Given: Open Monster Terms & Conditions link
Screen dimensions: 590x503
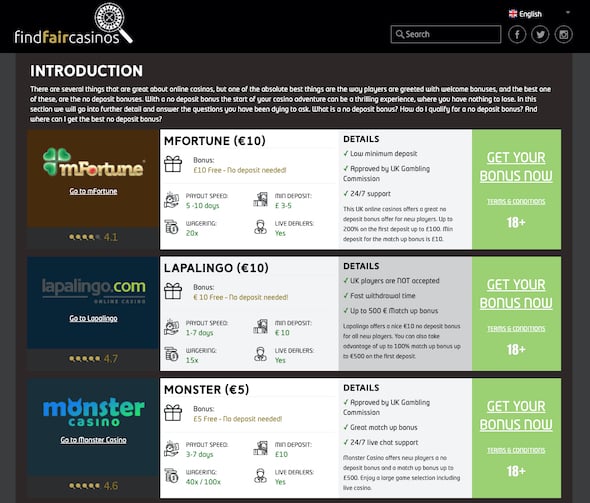Looking at the screenshot, I should (516, 450).
